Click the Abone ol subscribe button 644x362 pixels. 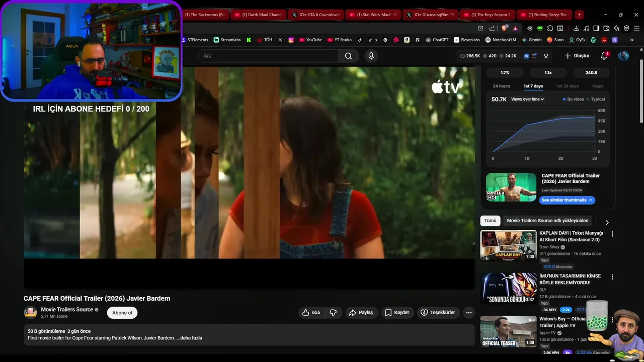[122, 313]
